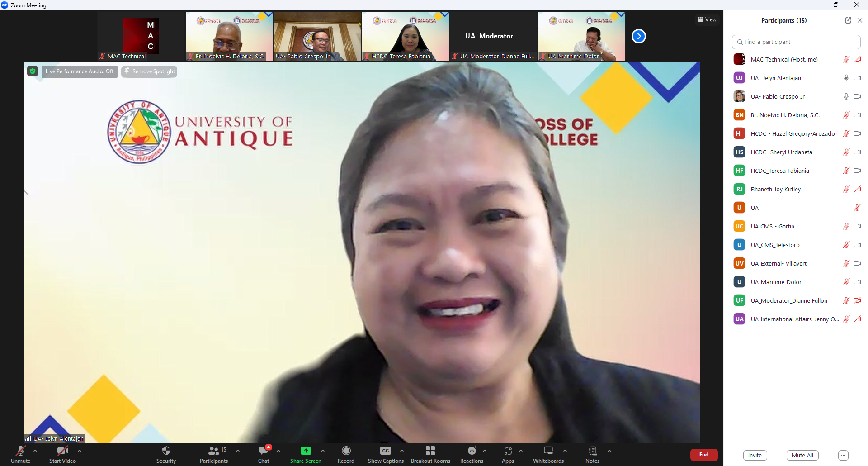Toggle microphone for UA- Jelyn Alentajan
Image resolution: width=868 pixels, height=466 pixels.
pyautogui.click(x=846, y=78)
